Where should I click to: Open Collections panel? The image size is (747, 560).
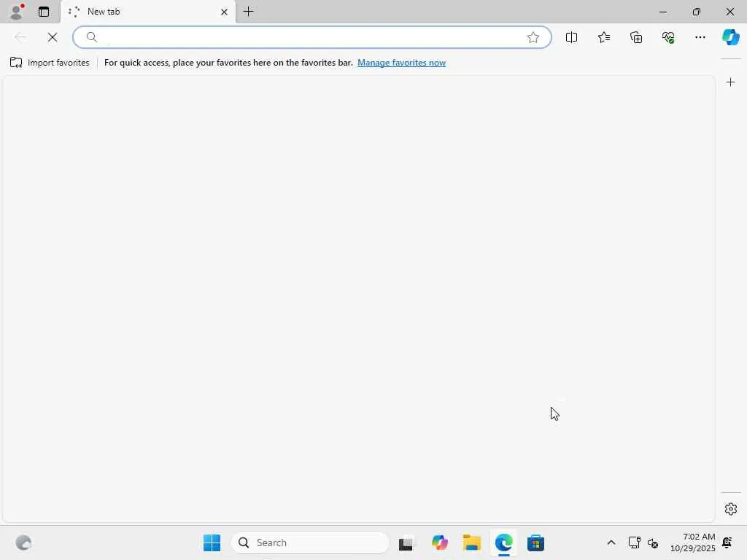pyautogui.click(x=636, y=37)
